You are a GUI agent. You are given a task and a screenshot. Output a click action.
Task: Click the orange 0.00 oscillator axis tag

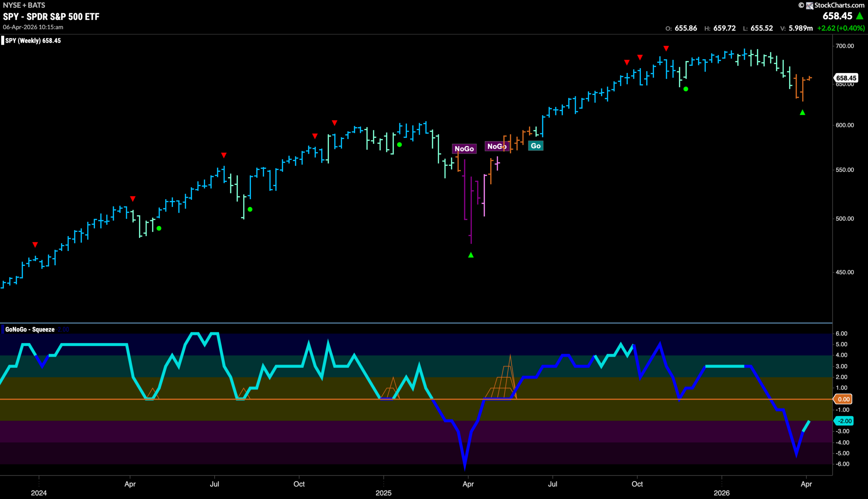843,399
